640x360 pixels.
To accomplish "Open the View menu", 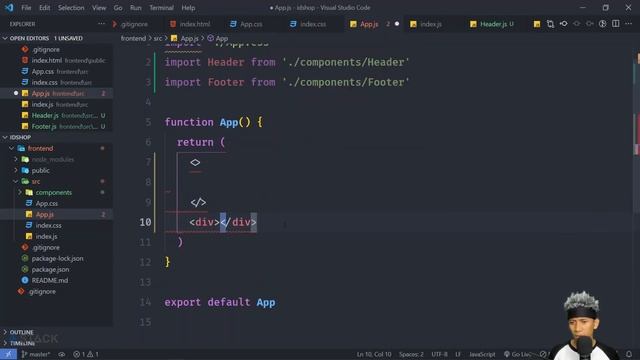I will pos(99,8).
